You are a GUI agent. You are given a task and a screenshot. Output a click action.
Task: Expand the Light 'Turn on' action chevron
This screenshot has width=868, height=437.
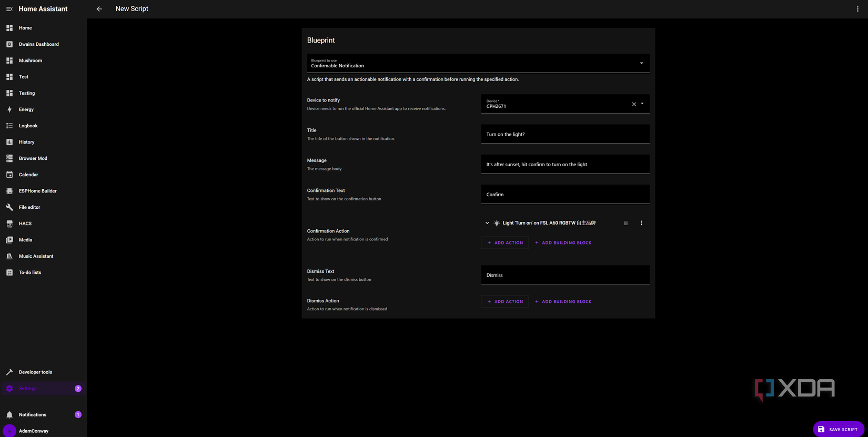(487, 223)
